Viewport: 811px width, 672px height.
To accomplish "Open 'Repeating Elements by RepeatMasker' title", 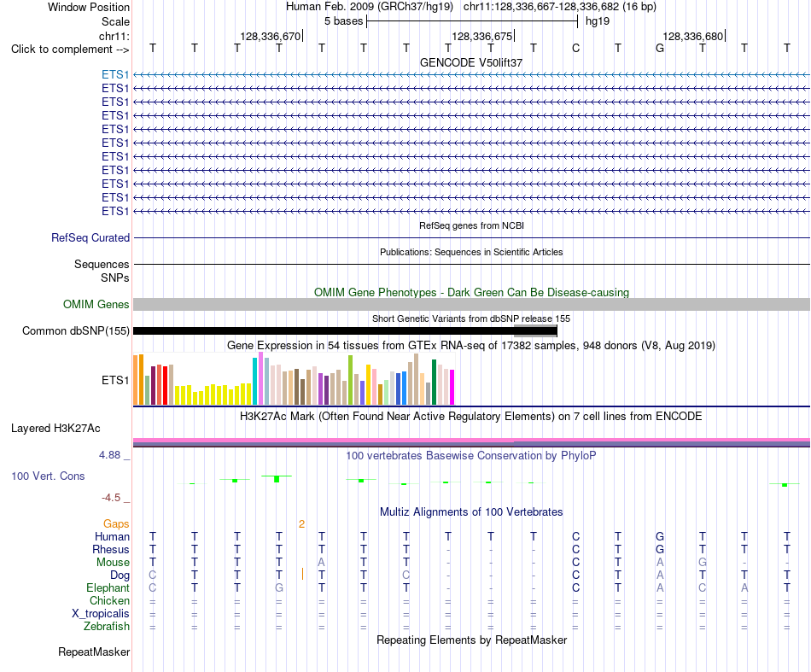I will pyautogui.click(x=471, y=640).
